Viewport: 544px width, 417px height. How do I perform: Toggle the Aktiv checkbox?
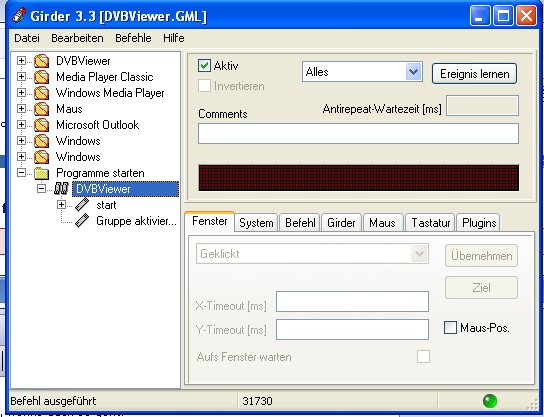click(x=204, y=66)
